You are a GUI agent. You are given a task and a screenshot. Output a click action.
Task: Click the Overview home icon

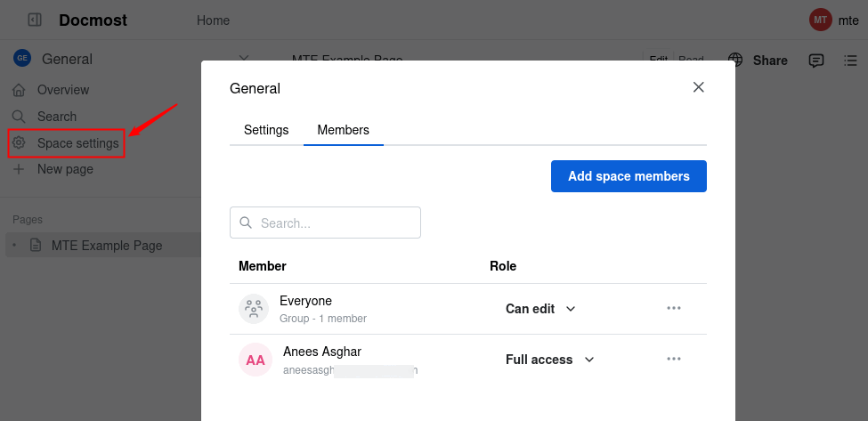tap(19, 90)
